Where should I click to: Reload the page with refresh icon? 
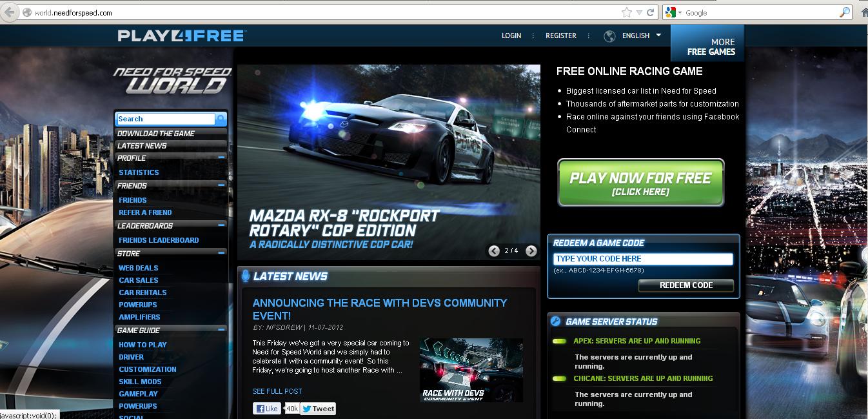point(651,12)
